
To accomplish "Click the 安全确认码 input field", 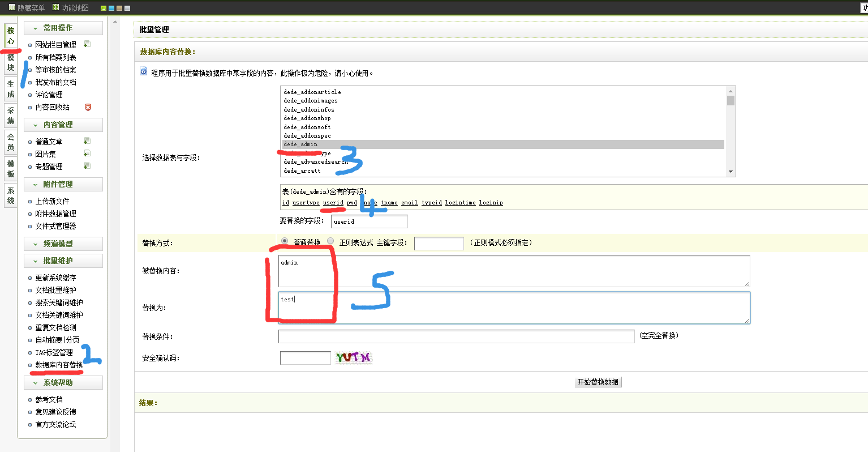I will 305,358.
